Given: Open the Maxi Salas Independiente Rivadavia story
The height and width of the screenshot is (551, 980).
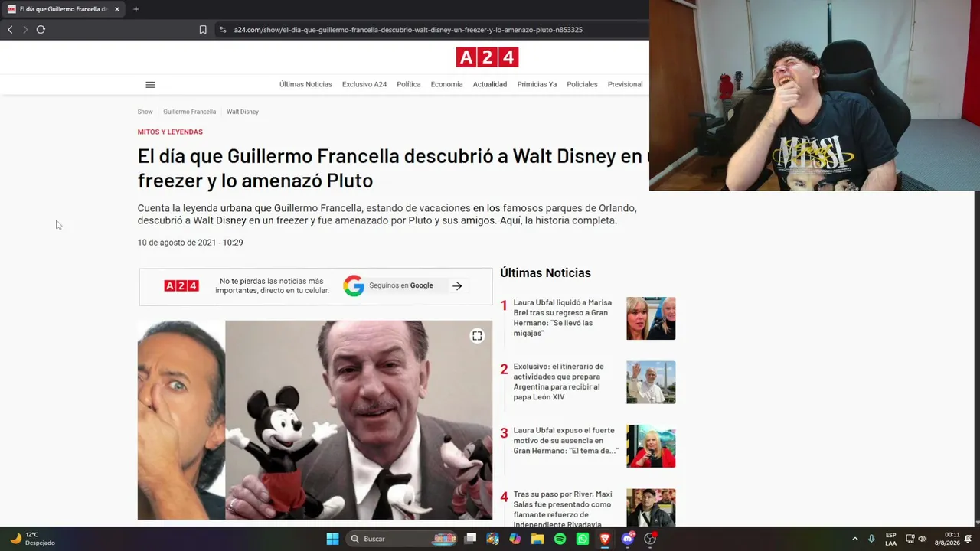Looking at the screenshot, I should (x=563, y=510).
